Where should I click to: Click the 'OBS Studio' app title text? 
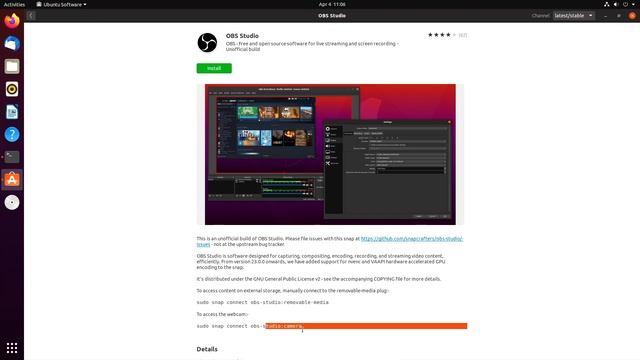tap(242, 36)
